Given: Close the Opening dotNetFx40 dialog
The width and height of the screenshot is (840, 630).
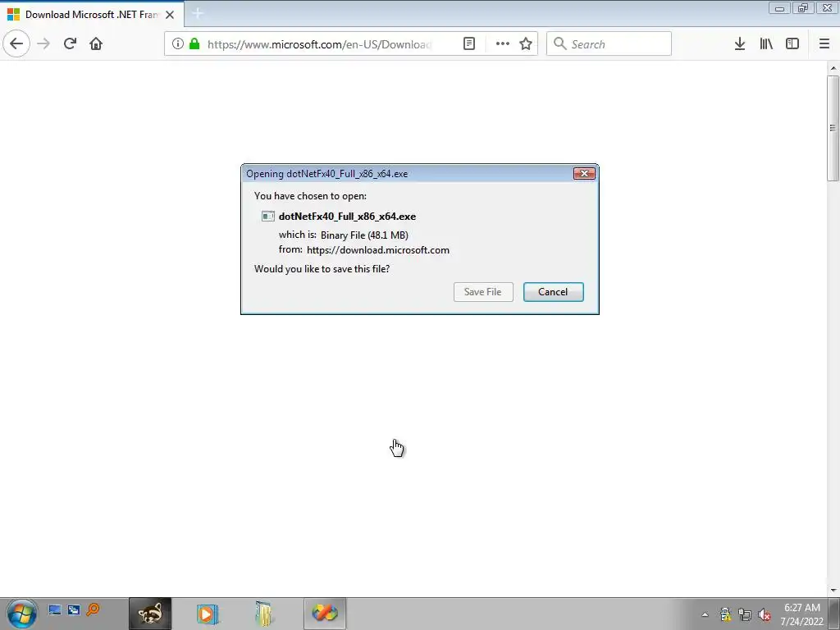Looking at the screenshot, I should [584, 174].
